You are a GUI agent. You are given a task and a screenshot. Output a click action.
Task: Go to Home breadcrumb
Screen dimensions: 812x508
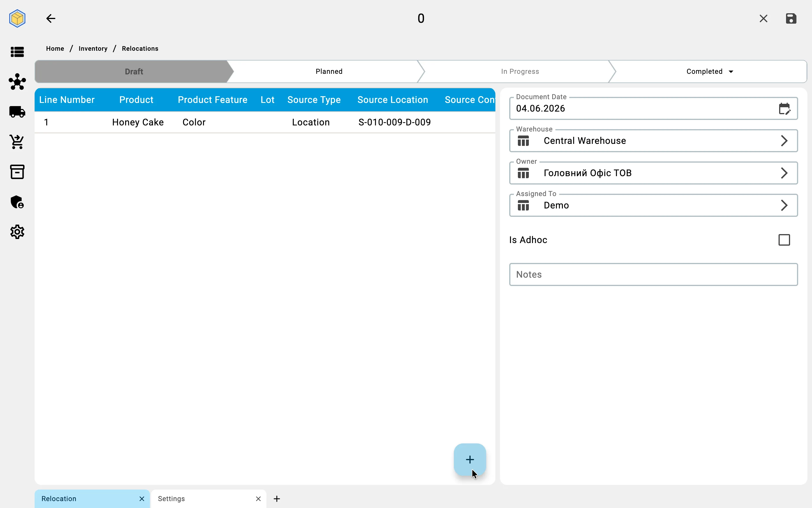click(55, 49)
